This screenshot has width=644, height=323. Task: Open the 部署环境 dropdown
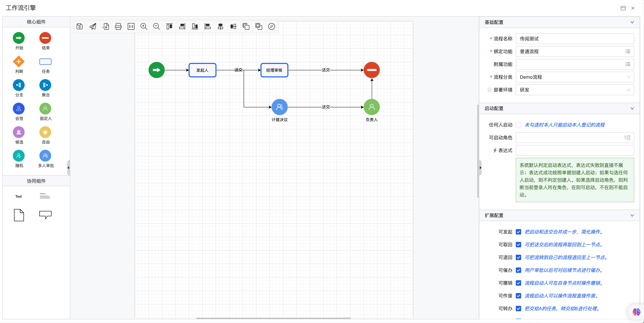(575, 90)
